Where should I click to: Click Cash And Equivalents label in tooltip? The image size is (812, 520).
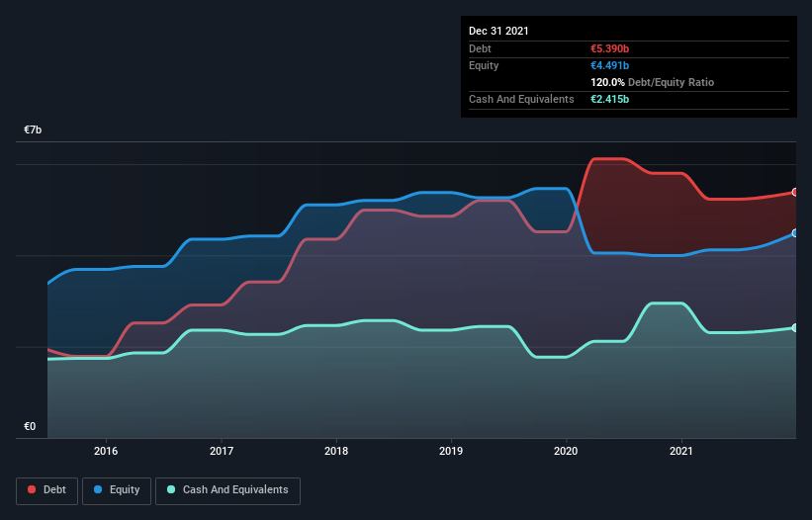(x=521, y=99)
